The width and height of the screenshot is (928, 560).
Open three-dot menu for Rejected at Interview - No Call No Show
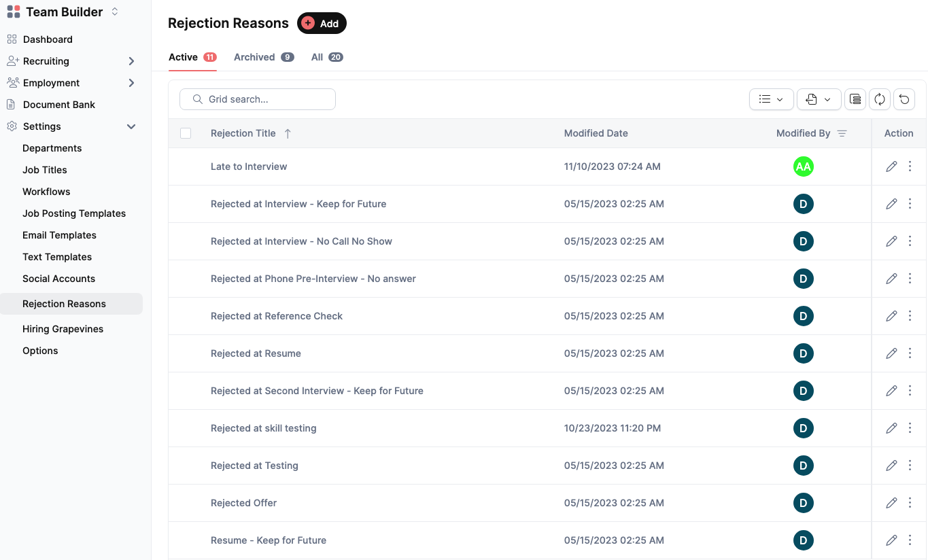pos(910,241)
